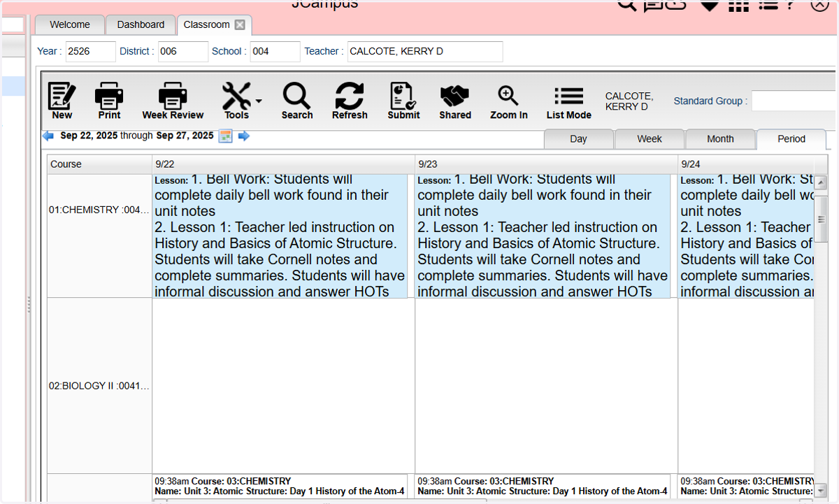
Task: Click the District input field
Action: click(183, 52)
